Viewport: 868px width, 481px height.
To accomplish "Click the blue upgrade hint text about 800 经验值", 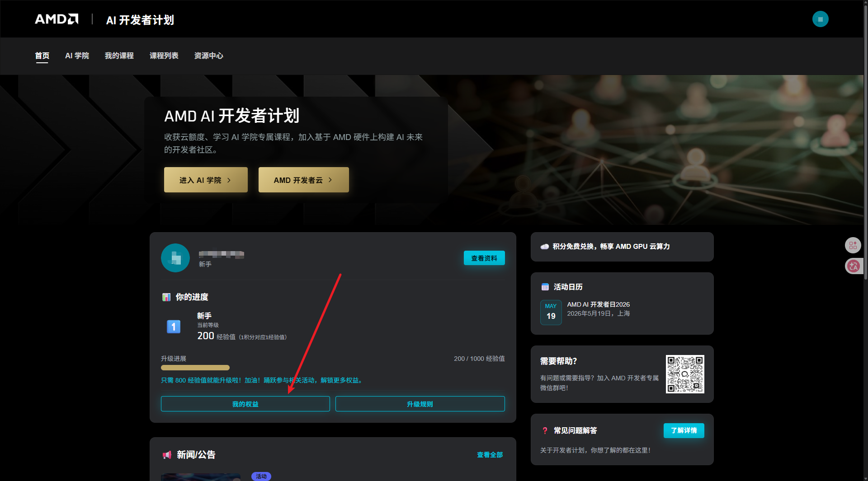I will [262, 380].
